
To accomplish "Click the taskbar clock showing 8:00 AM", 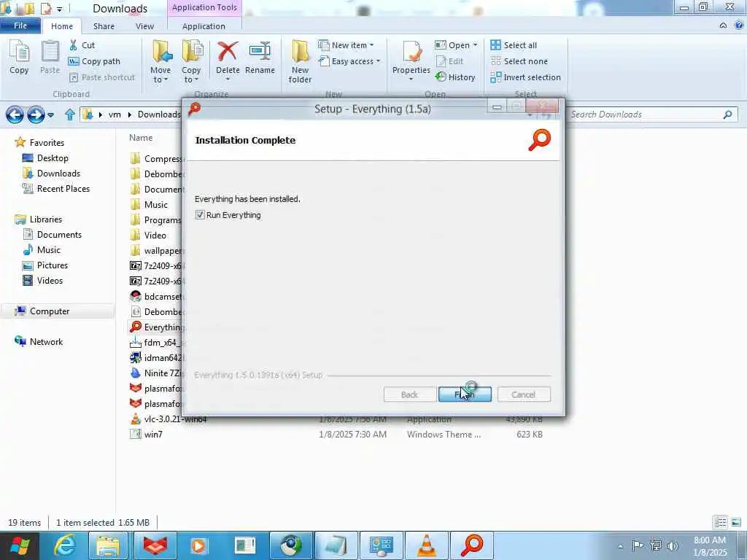I will pyautogui.click(x=710, y=546).
